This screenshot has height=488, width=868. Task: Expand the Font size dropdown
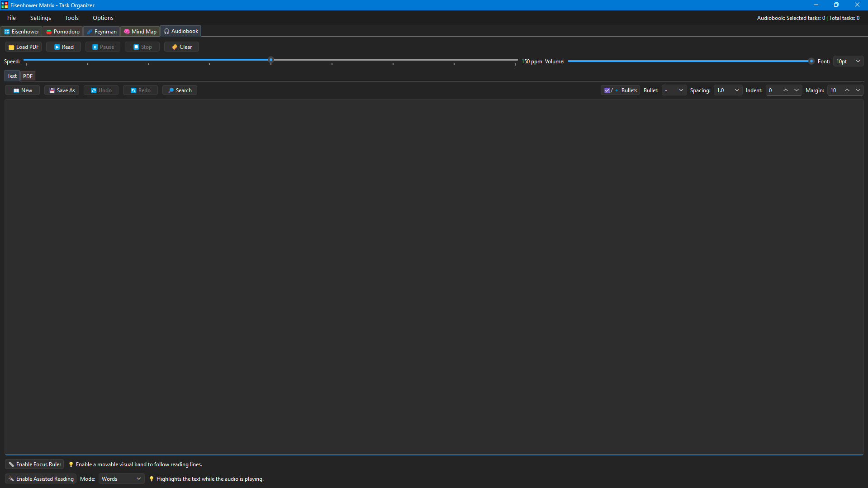849,62
